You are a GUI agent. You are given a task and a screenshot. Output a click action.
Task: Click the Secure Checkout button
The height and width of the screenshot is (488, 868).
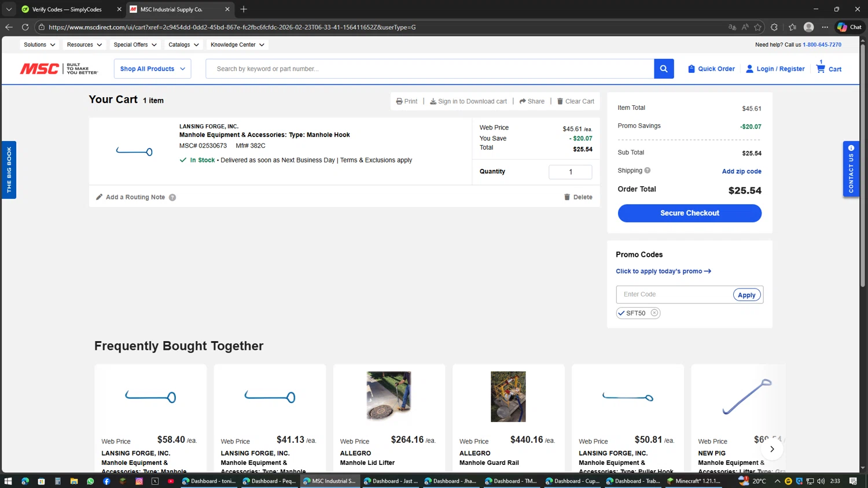pyautogui.click(x=689, y=213)
